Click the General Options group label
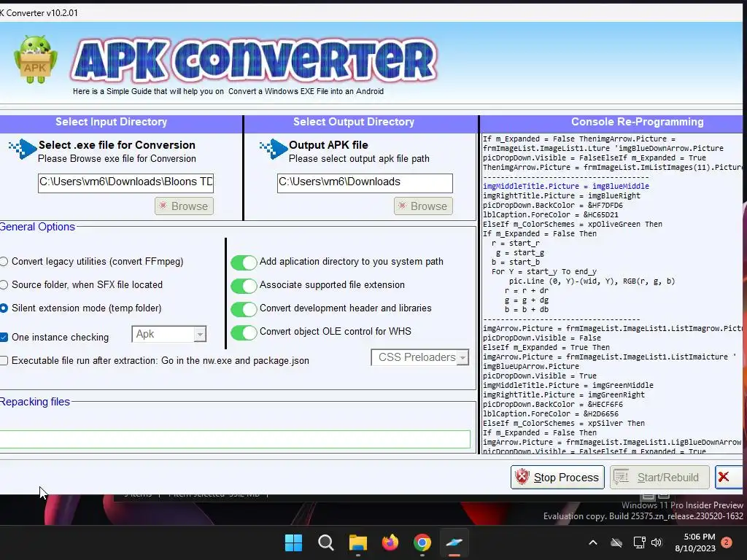The height and width of the screenshot is (560, 747). [x=37, y=227]
